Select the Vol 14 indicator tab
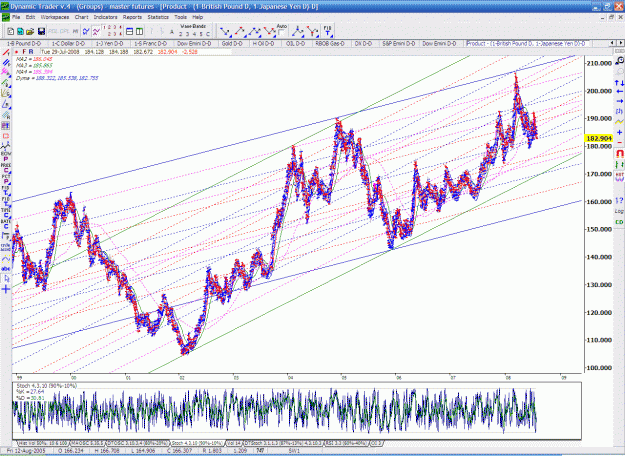Image resolution: width=625 pixels, height=456 pixels. pos(234,443)
